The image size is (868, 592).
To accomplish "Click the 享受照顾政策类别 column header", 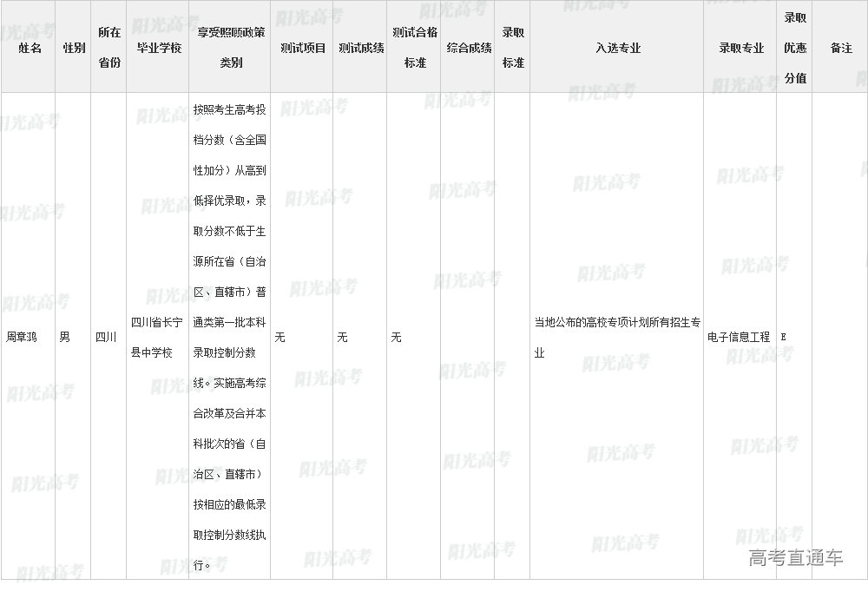I will click(231, 48).
